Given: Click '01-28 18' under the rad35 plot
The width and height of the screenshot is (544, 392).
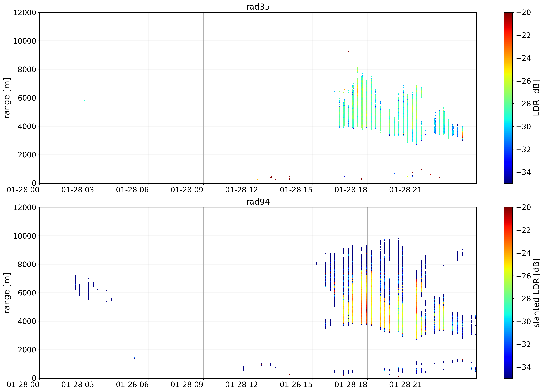Looking at the screenshot, I should 351,190.
